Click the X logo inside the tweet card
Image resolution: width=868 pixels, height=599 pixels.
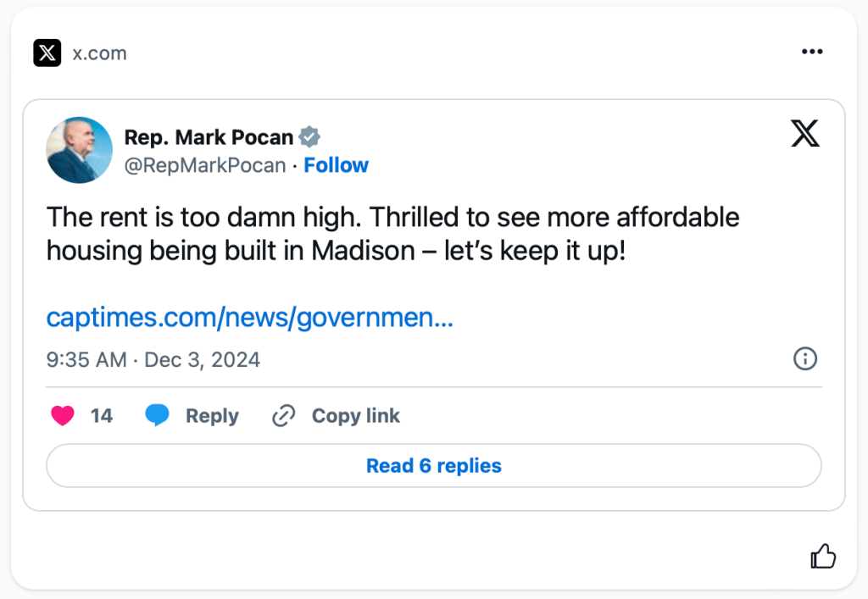[804, 133]
